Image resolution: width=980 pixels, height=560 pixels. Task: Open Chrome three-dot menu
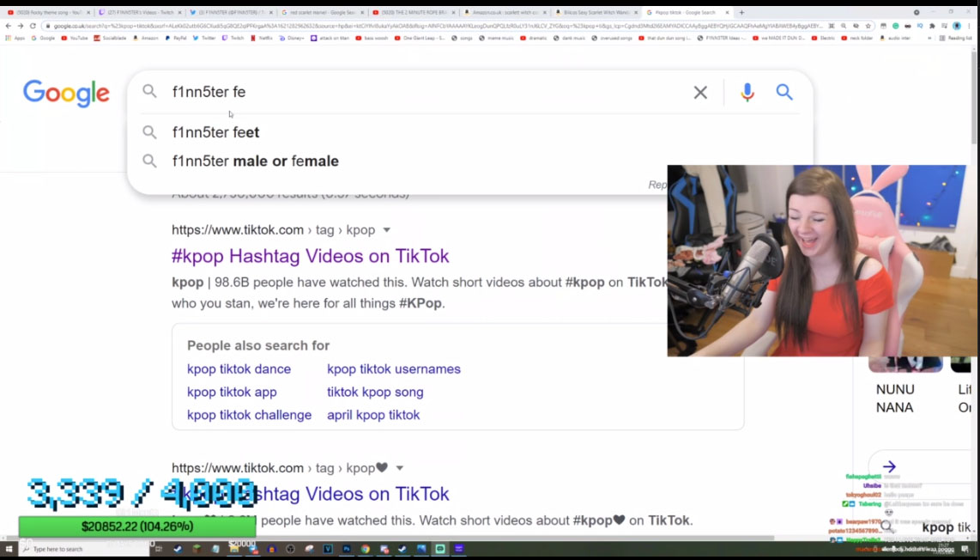pyautogui.click(x=970, y=26)
